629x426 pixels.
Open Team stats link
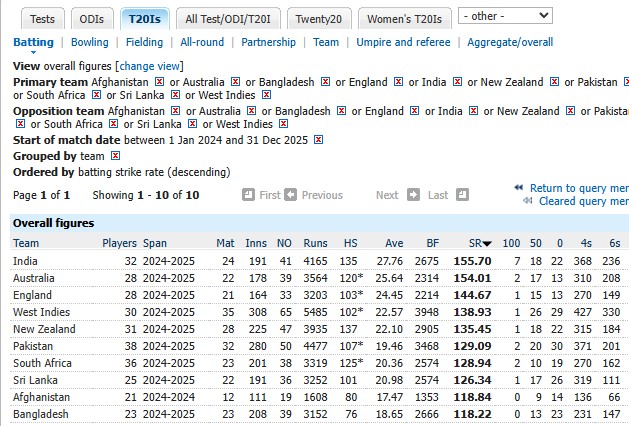[x=326, y=42]
